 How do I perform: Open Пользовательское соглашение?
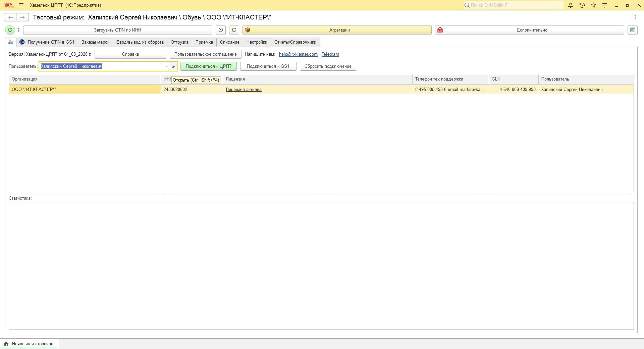206,54
